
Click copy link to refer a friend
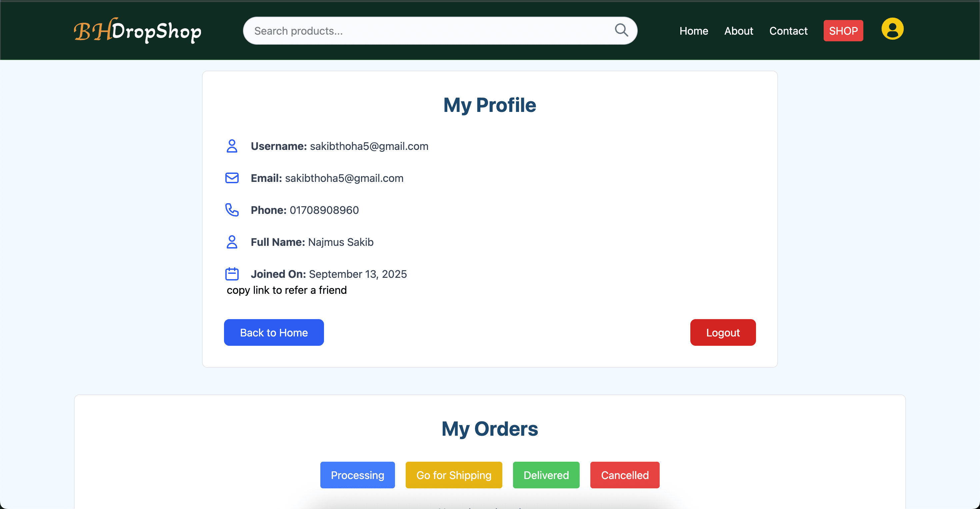[x=286, y=290]
